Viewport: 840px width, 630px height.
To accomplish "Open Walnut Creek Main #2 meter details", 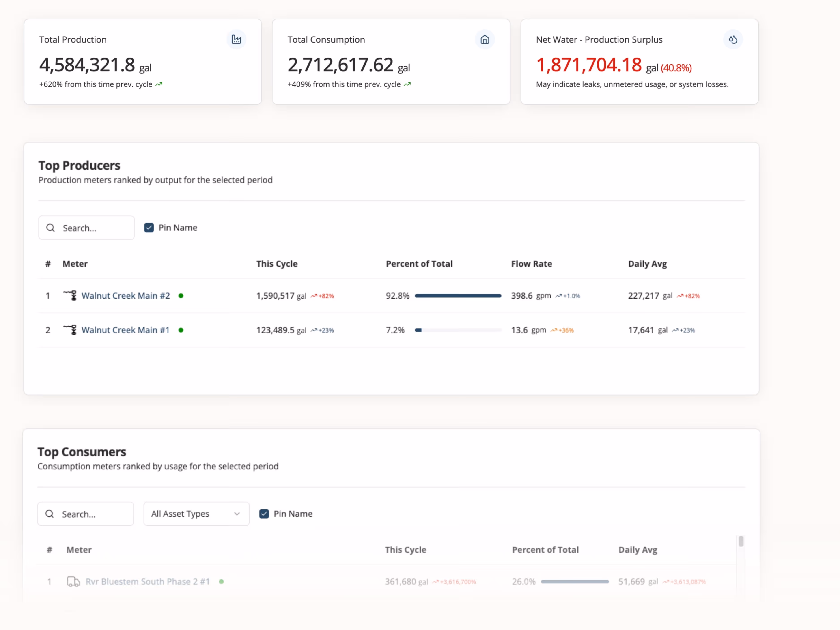I will click(126, 295).
